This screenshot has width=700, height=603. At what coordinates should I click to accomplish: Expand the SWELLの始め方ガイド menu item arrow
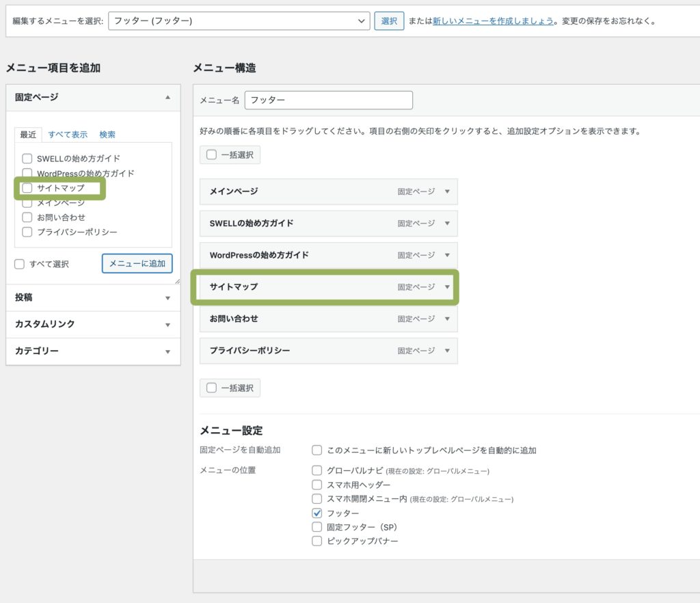(x=447, y=224)
